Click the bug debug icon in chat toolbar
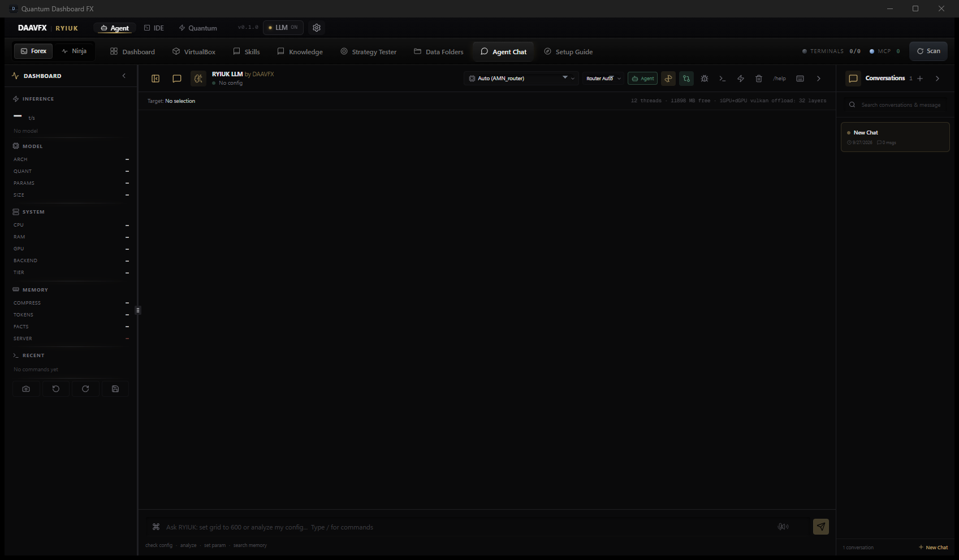The image size is (959, 560). [x=705, y=79]
